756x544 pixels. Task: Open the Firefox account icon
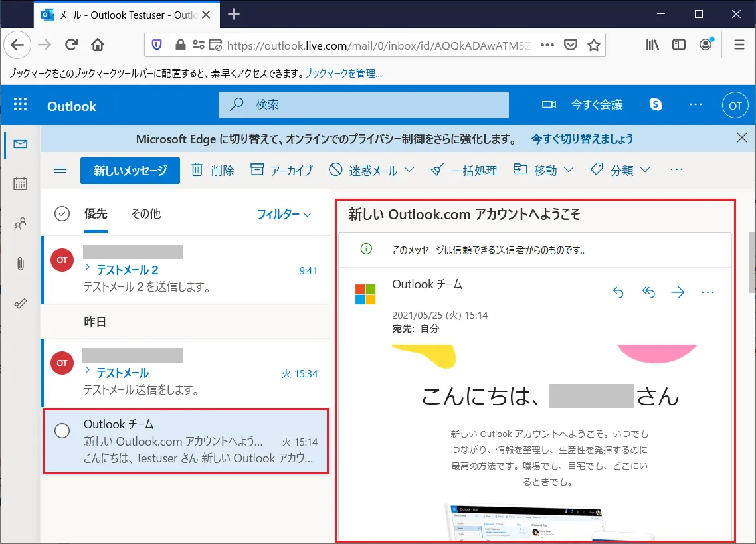[706, 45]
